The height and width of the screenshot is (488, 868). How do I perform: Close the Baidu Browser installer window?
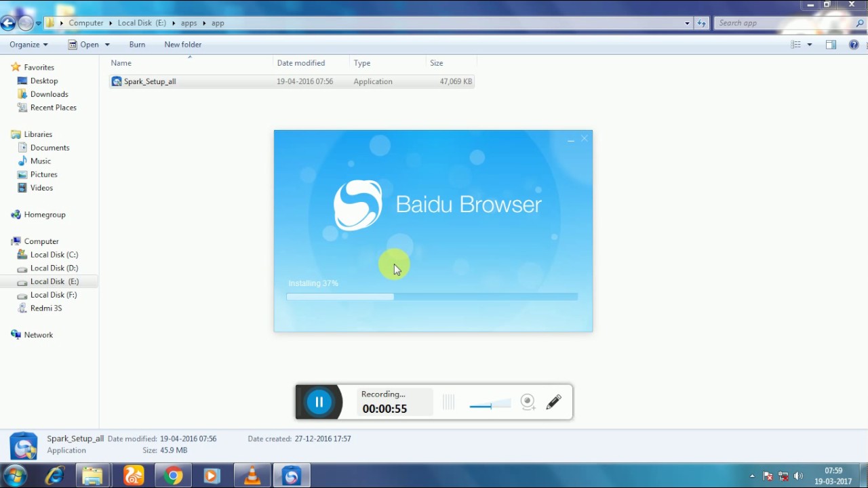click(585, 139)
